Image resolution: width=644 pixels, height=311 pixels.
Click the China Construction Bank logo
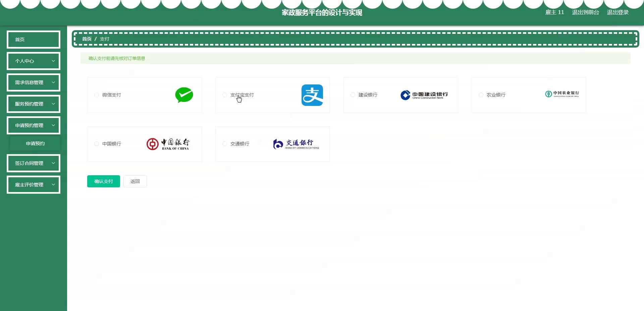(424, 95)
